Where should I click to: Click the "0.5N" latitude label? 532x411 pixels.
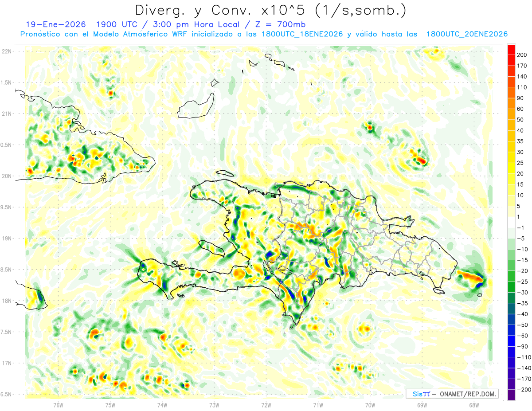tap(7, 145)
